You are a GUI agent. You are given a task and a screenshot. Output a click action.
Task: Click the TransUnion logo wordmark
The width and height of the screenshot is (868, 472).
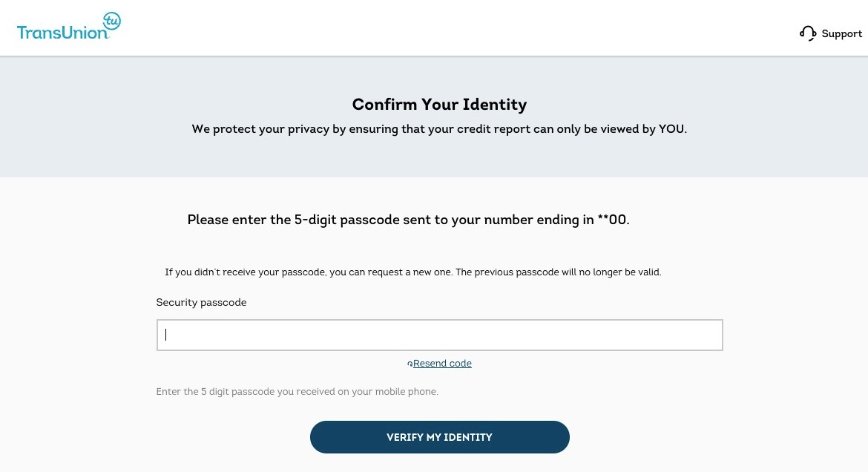coord(62,33)
